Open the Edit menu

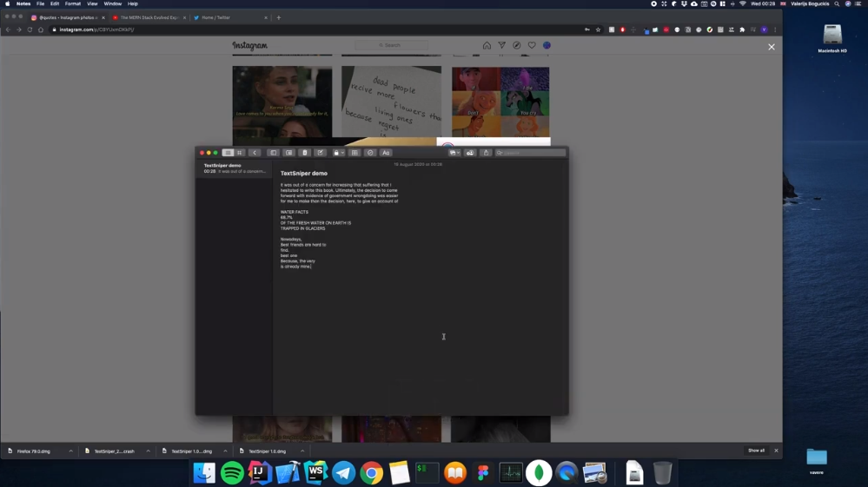tap(54, 3)
